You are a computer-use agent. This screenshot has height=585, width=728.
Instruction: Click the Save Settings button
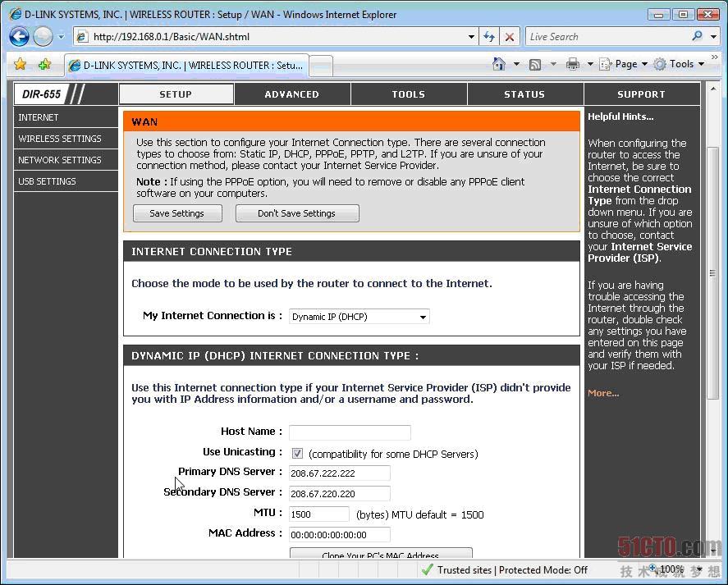[177, 213]
